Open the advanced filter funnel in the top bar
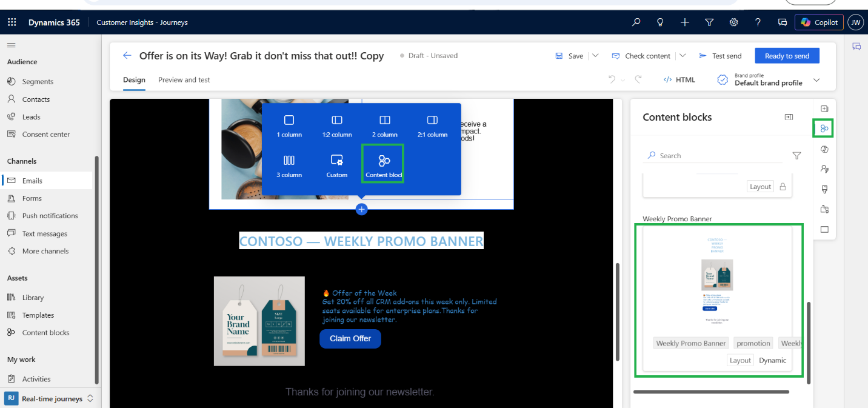This screenshot has width=868, height=408. point(709,22)
